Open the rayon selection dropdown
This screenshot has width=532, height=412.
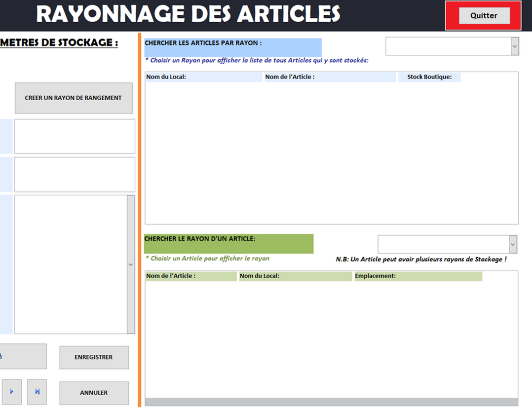[x=514, y=46]
